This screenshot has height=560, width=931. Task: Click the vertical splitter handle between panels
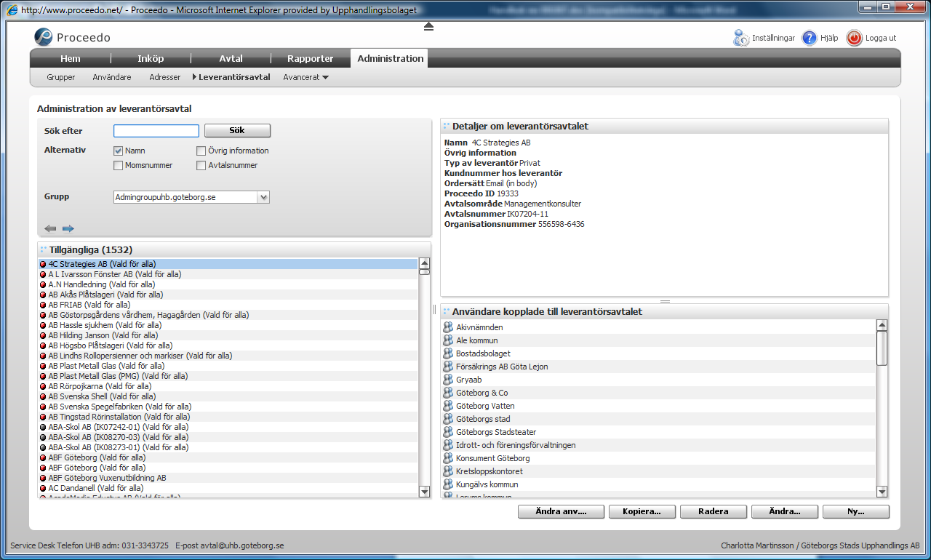(434, 309)
